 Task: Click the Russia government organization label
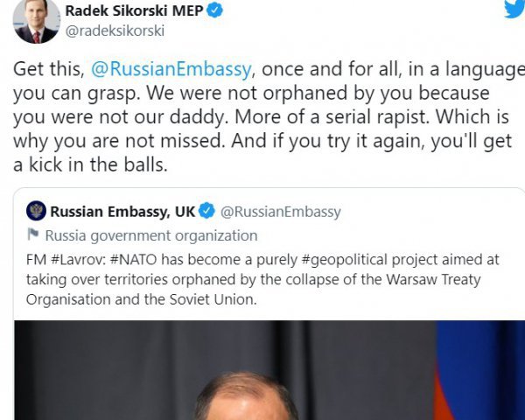pos(151,235)
